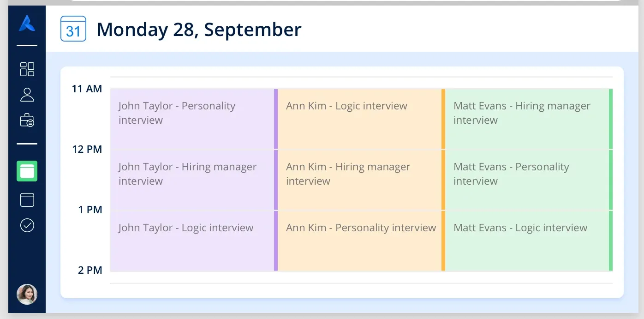Open the tasks checkmark circle icon

click(x=27, y=225)
